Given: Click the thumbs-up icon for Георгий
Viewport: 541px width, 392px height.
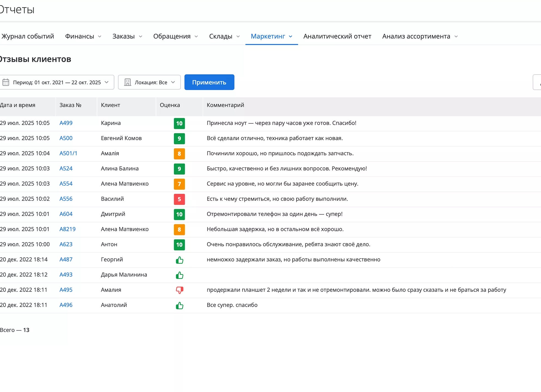Looking at the screenshot, I should click(x=179, y=260).
